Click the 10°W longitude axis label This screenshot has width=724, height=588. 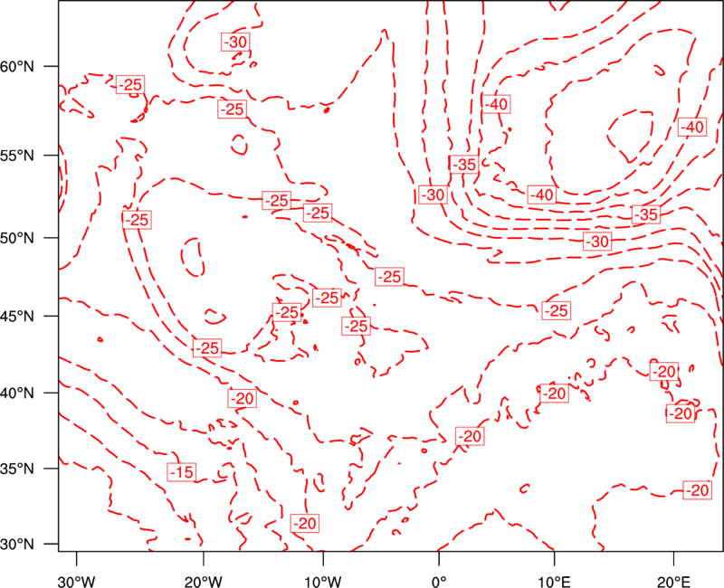323,582
